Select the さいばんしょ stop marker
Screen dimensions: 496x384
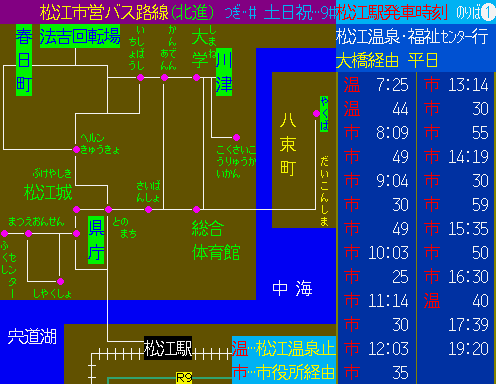click(x=148, y=209)
